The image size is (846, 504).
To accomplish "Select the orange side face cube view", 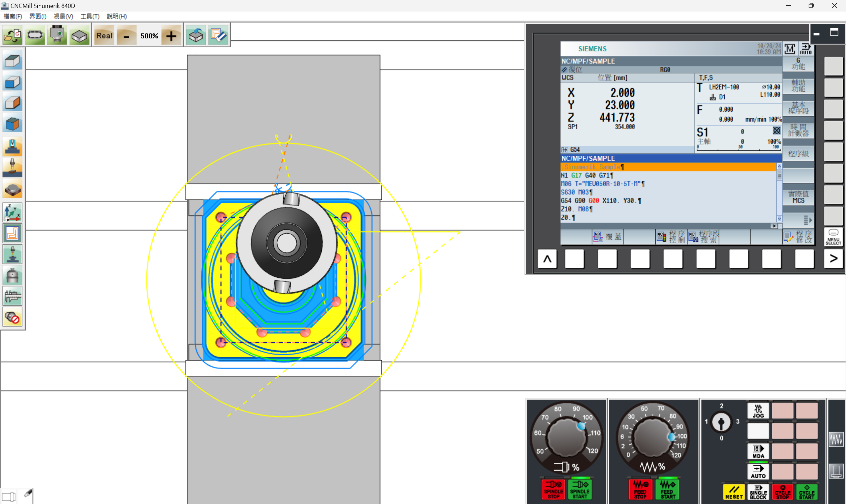I will [13, 102].
